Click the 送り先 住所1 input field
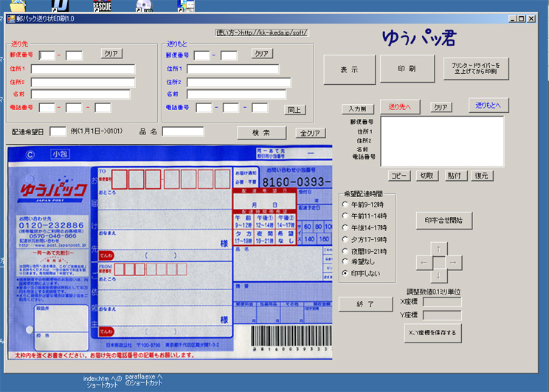Viewport: 549px width, 392px height. 83,69
